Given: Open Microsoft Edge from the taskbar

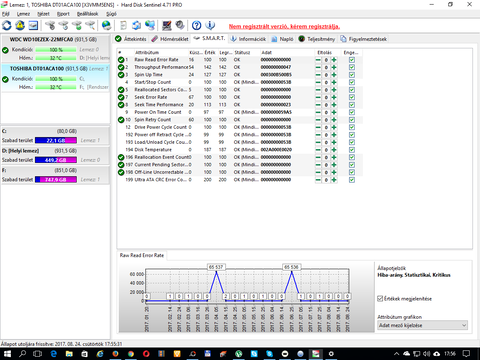Looking at the screenshot, I should 53,354.
